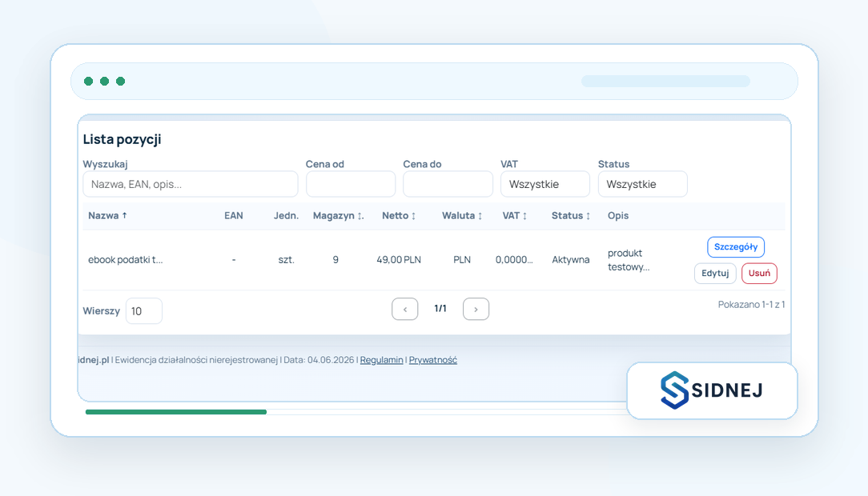Click the idnej.pl footer text

click(93, 360)
